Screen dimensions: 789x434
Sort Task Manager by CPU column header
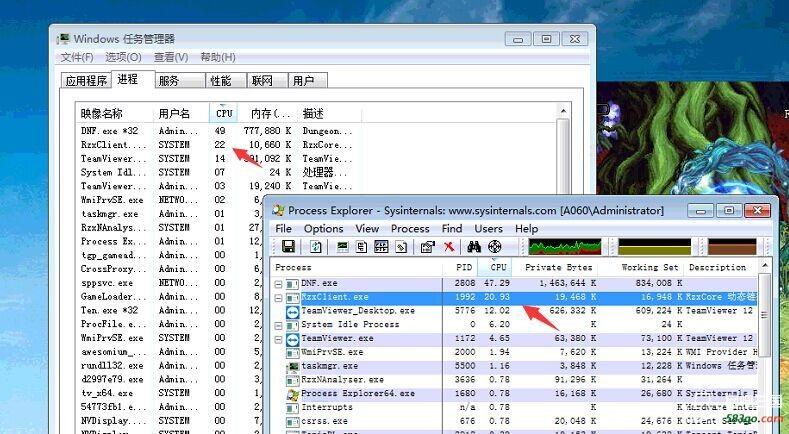tap(223, 113)
